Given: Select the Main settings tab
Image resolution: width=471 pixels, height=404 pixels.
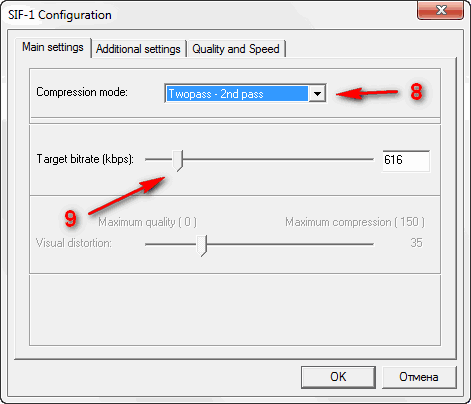Looking at the screenshot, I should 53,47.
